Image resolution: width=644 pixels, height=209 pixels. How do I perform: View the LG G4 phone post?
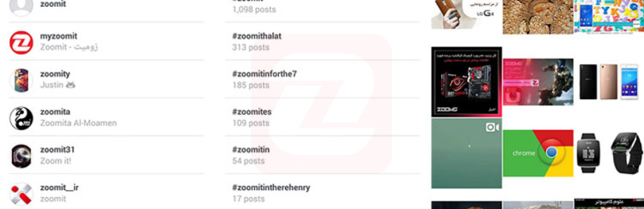click(x=467, y=14)
